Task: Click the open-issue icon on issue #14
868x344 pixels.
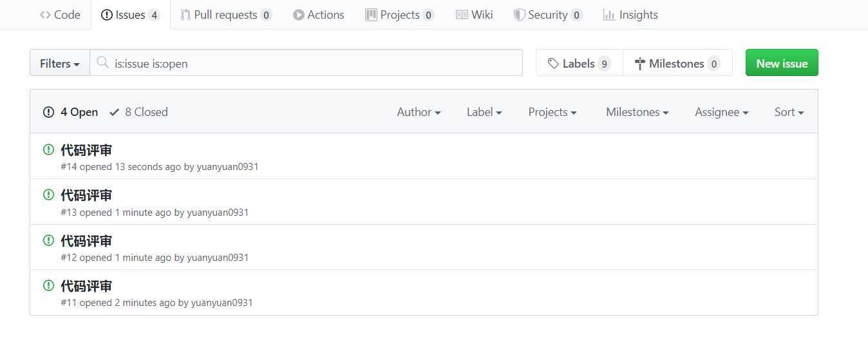Action: (48, 149)
